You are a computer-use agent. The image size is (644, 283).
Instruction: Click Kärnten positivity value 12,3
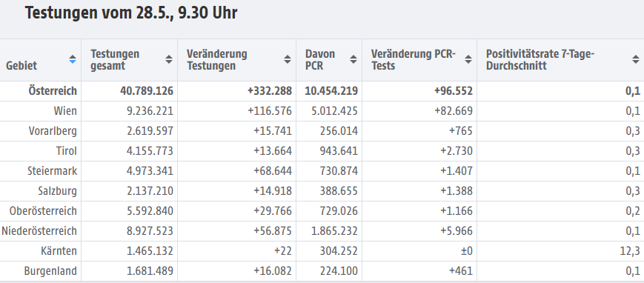(630, 251)
